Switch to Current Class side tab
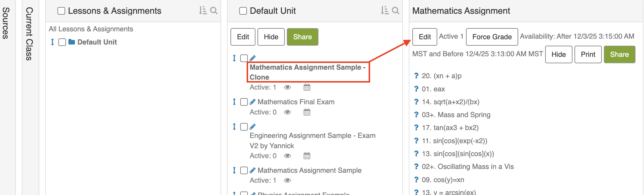The width and height of the screenshot is (644, 195). click(x=29, y=34)
